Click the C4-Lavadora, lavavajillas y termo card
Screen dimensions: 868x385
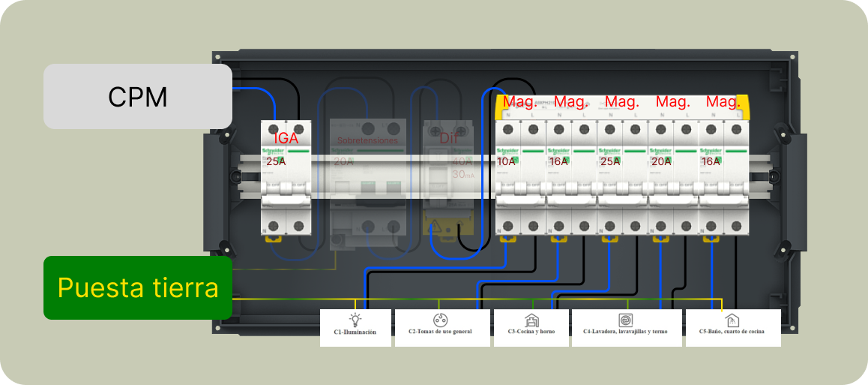627,328
